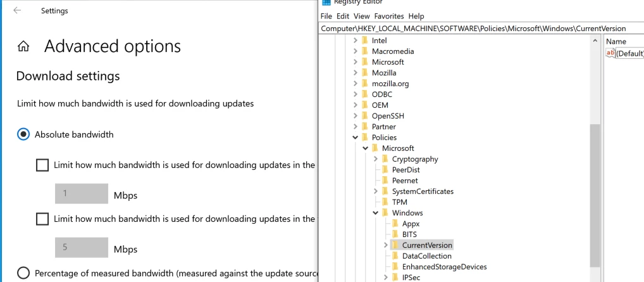Viewport: 644px width, 282px height.
Task: Select the SystemCertificates folder icon
Action: [x=385, y=191]
